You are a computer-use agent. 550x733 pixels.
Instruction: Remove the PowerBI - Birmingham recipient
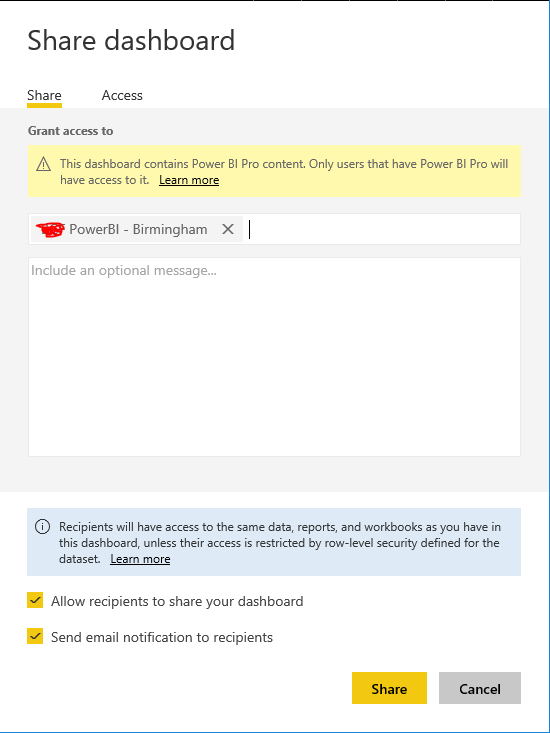point(228,229)
